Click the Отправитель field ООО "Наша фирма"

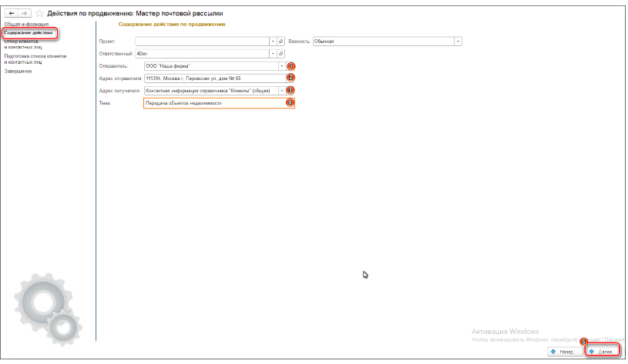[x=211, y=66]
